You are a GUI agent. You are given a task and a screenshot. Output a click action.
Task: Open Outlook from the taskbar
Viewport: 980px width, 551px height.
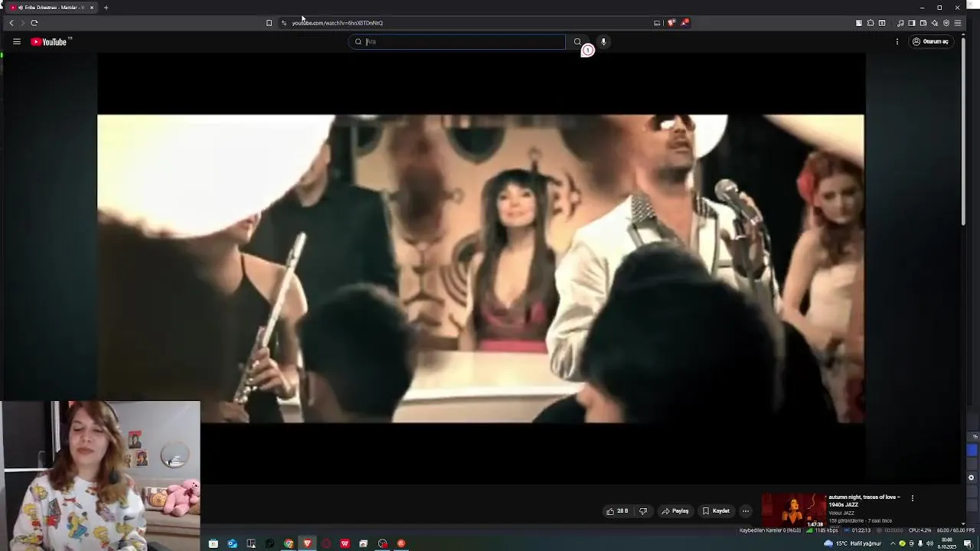[x=232, y=543]
